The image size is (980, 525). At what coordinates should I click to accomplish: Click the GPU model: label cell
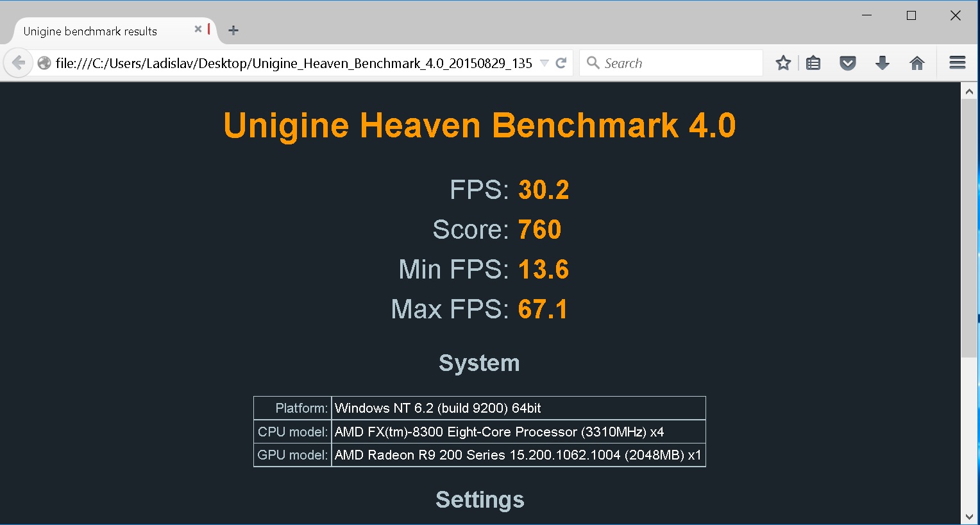pos(292,455)
